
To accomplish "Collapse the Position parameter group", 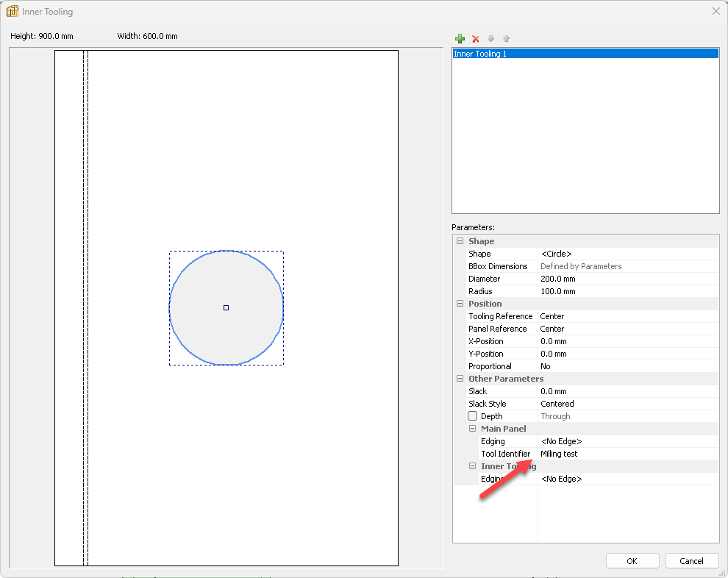I will (460, 304).
